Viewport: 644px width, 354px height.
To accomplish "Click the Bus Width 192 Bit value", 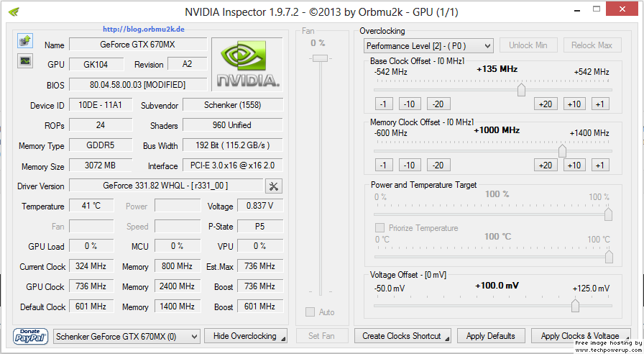I will (233, 145).
